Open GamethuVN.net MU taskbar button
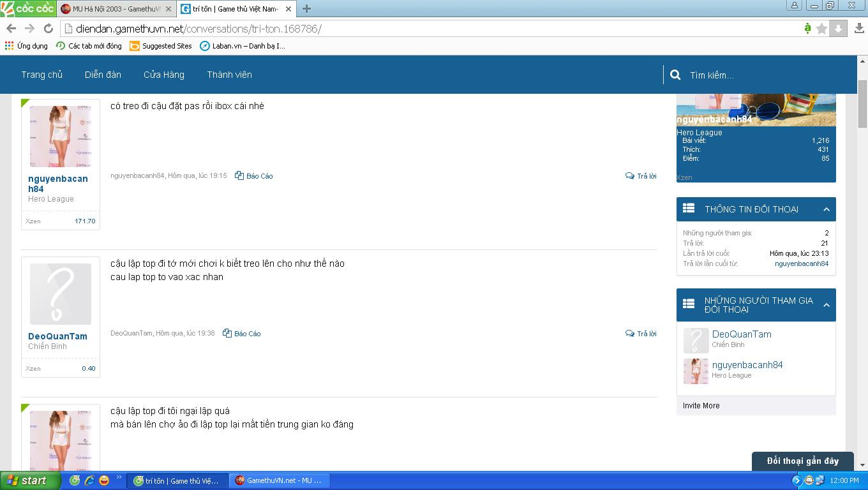This screenshot has width=868, height=490. point(280,480)
